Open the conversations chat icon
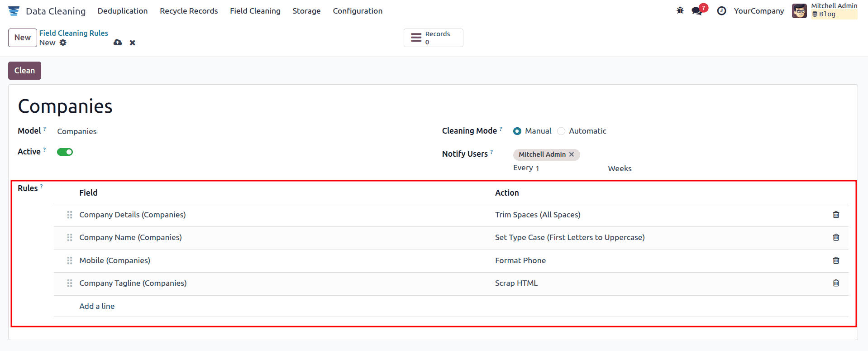The height and width of the screenshot is (351, 868). (697, 11)
